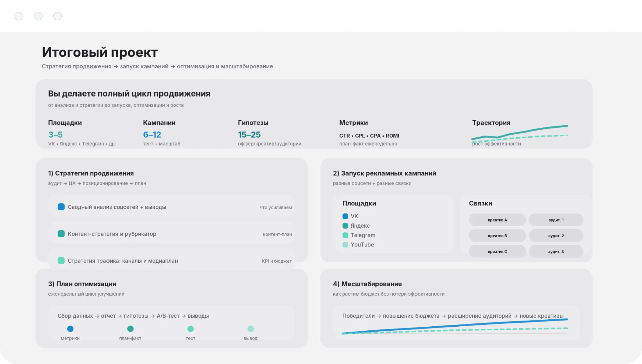This screenshot has height=364, width=642.
Task: Click the Telegram green platform marker
Action: (x=345, y=235)
